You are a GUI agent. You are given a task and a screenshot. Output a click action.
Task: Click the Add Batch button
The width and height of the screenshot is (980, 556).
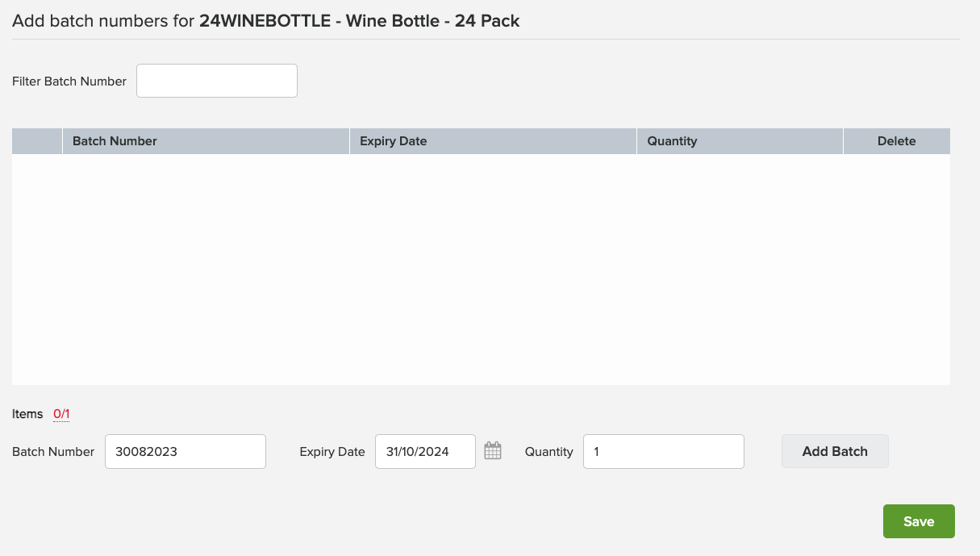834,451
